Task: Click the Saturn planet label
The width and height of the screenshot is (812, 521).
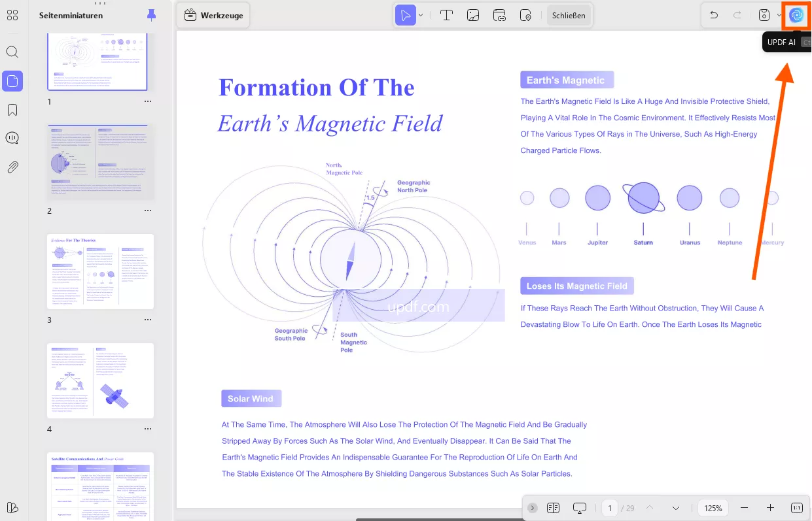Action: pos(643,243)
